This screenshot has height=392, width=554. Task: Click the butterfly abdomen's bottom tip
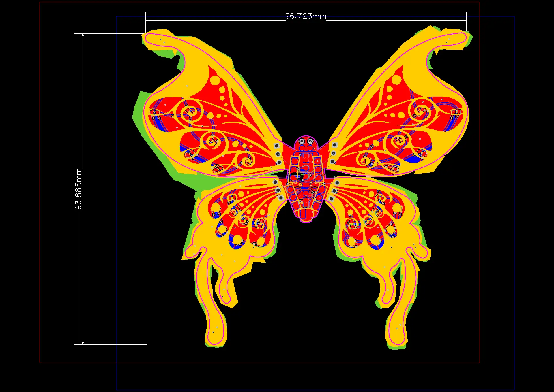point(306,221)
